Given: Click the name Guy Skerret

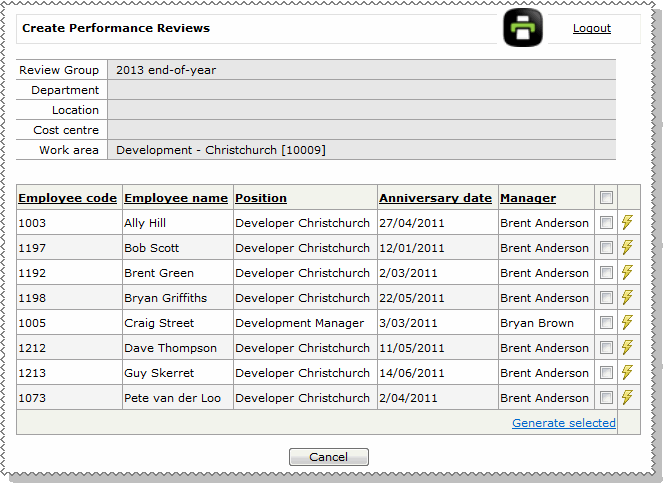Looking at the screenshot, I should [x=159, y=373].
